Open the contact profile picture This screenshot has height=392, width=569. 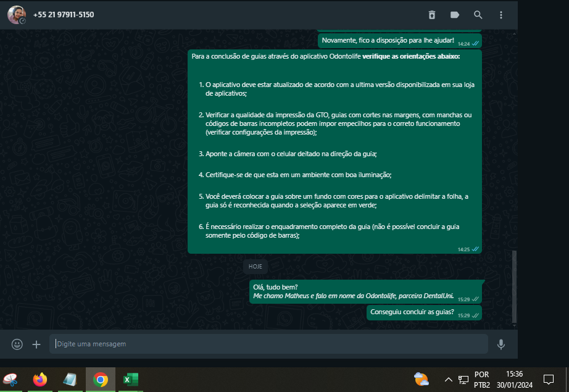tap(16, 15)
